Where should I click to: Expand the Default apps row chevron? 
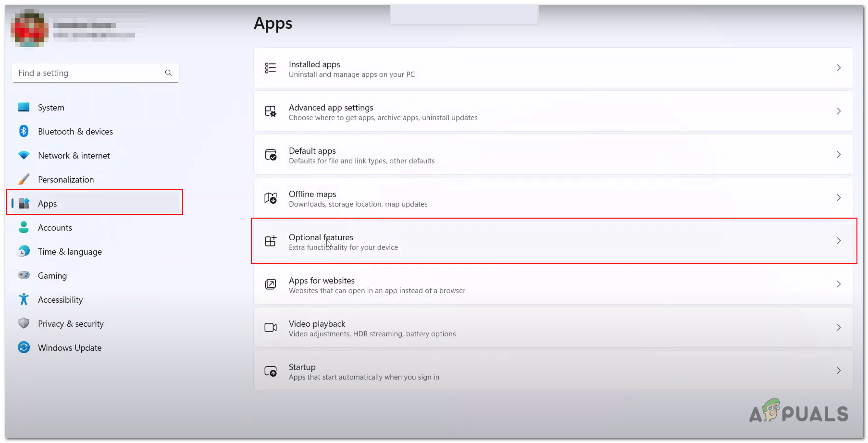point(839,154)
